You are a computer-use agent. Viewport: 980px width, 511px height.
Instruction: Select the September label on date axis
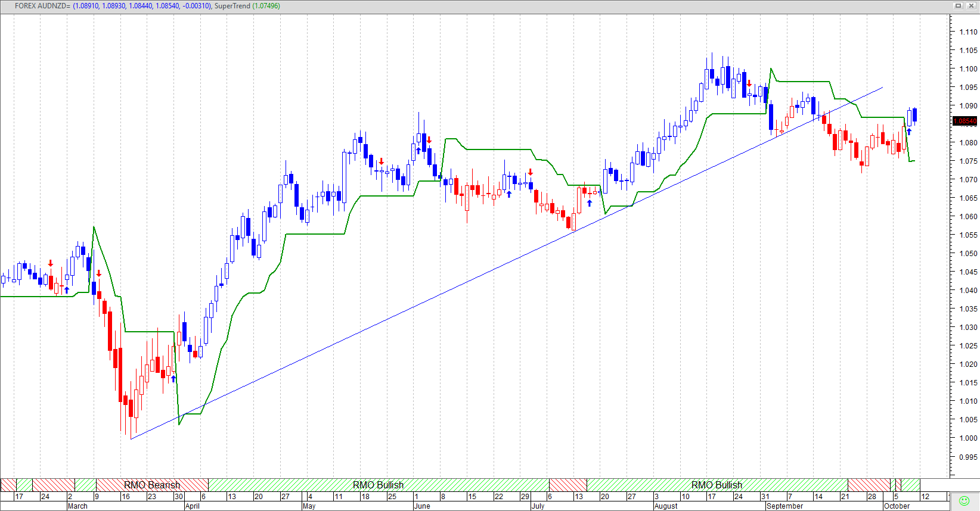coord(784,506)
